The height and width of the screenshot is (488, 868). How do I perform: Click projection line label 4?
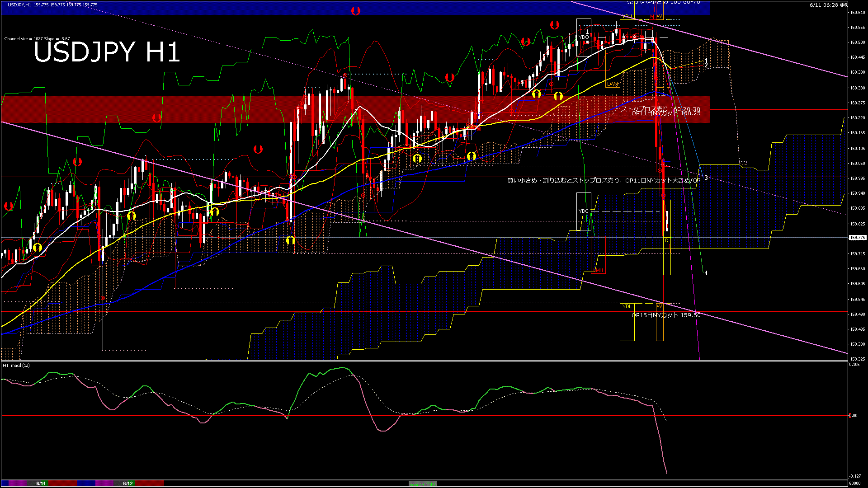pyautogui.click(x=706, y=273)
